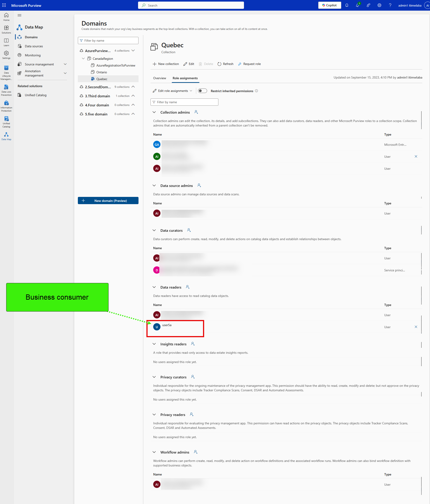Click the Refresh icon above the collection
The height and width of the screenshot is (504, 430).
(x=220, y=64)
